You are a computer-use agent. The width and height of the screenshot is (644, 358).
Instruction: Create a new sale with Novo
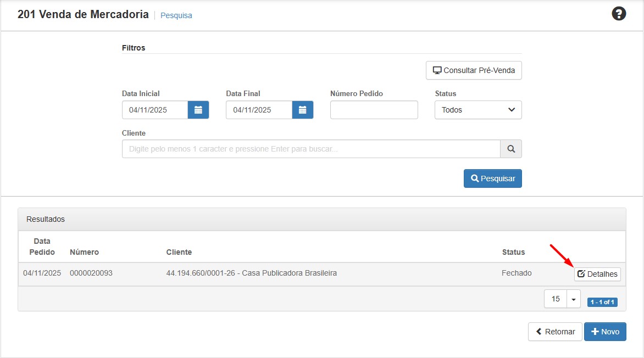point(605,332)
